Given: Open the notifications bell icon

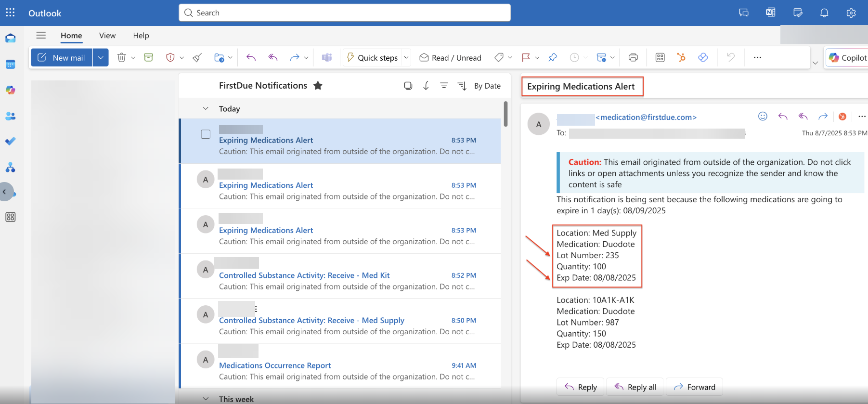Looking at the screenshot, I should click(x=824, y=13).
